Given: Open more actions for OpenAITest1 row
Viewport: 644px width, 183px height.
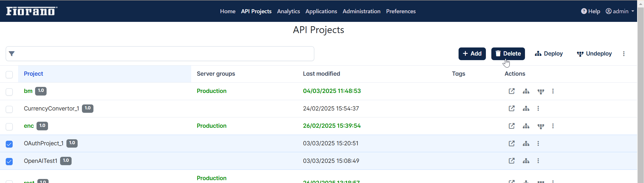Looking at the screenshot, I should click(538, 161).
